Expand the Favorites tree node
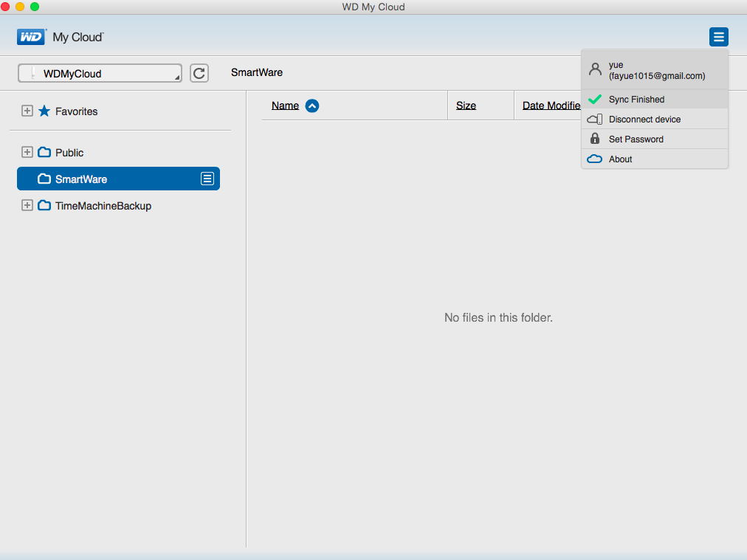Viewport: 747px width, 560px height. coord(27,111)
